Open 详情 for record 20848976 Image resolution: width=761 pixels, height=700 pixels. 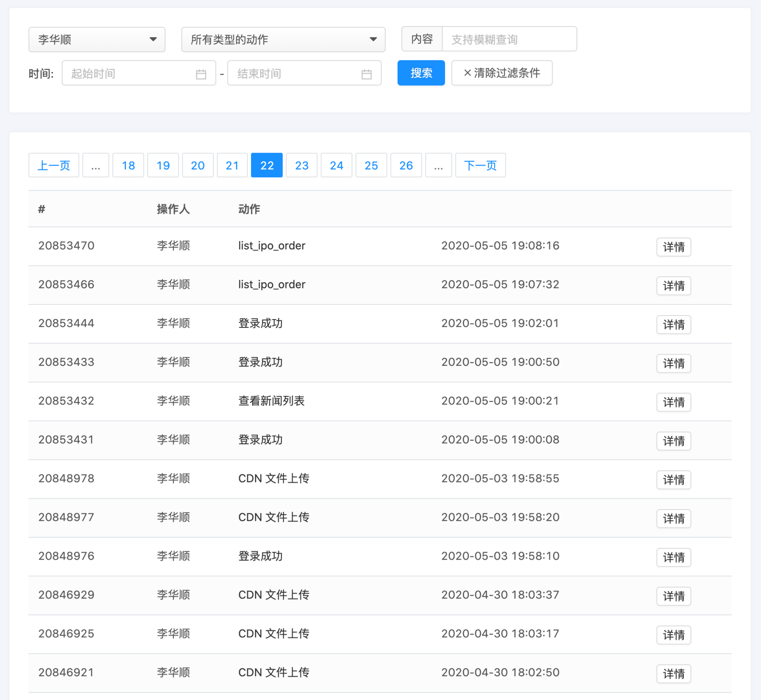(673, 557)
